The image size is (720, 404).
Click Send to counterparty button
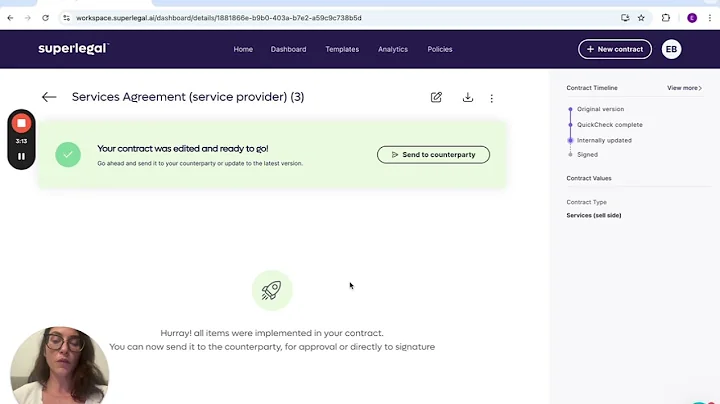coord(433,155)
